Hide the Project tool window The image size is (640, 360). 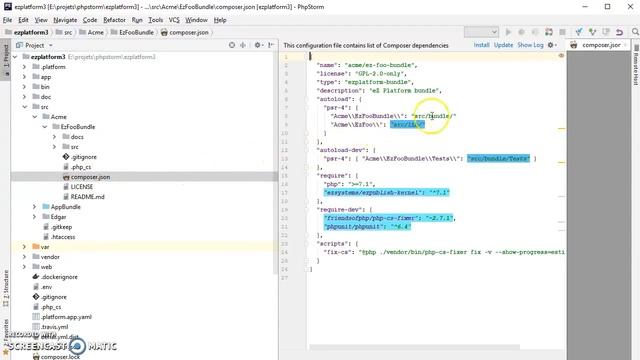[271, 45]
